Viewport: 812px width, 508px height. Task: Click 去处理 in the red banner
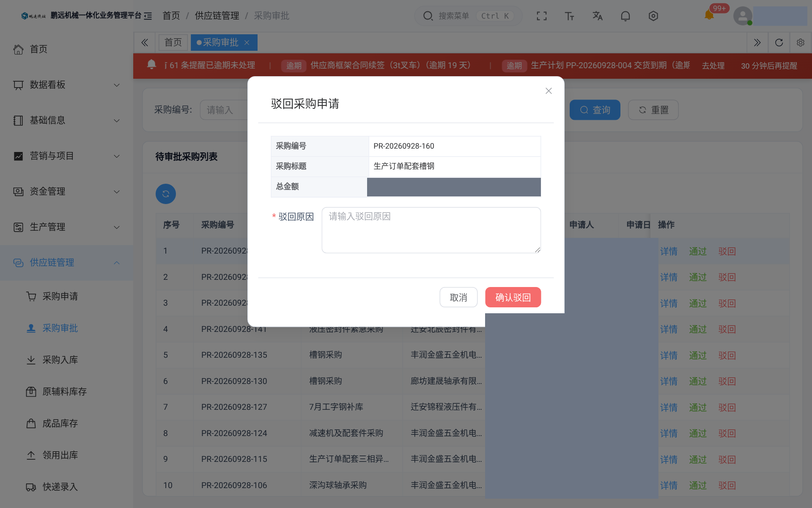pyautogui.click(x=713, y=66)
